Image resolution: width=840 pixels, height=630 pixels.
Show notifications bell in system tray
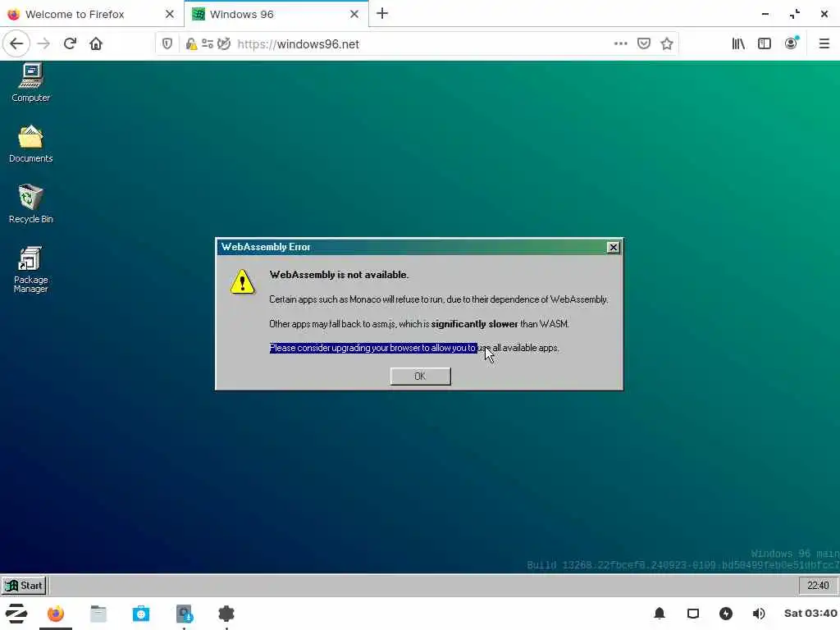pyautogui.click(x=660, y=614)
